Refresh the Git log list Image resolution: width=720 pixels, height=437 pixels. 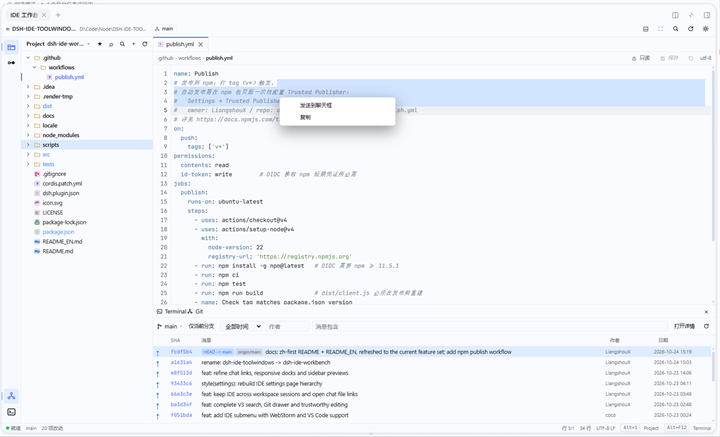point(706,326)
